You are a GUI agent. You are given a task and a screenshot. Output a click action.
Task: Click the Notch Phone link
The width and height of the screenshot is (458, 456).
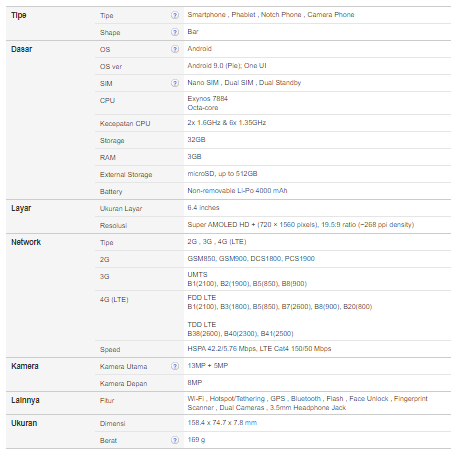tap(281, 15)
